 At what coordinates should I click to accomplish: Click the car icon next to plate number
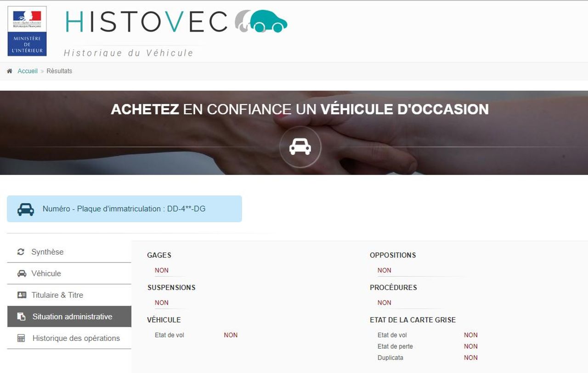pos(26,209)
